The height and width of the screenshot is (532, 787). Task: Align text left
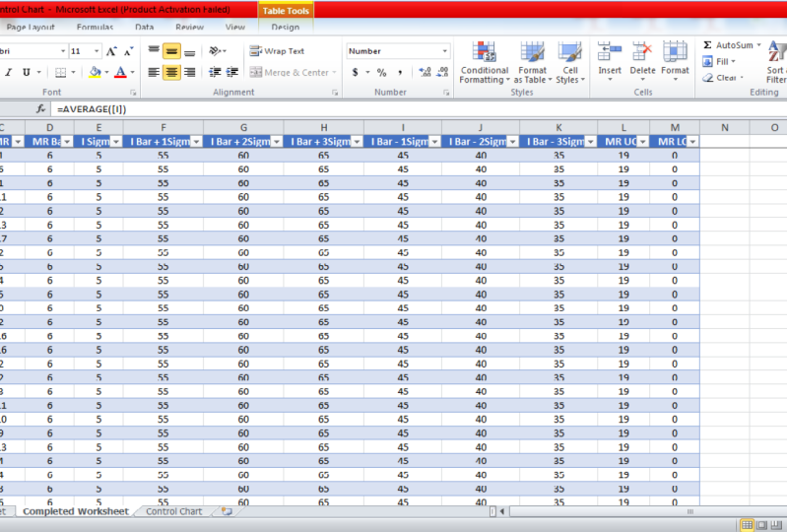coord(154,72)
